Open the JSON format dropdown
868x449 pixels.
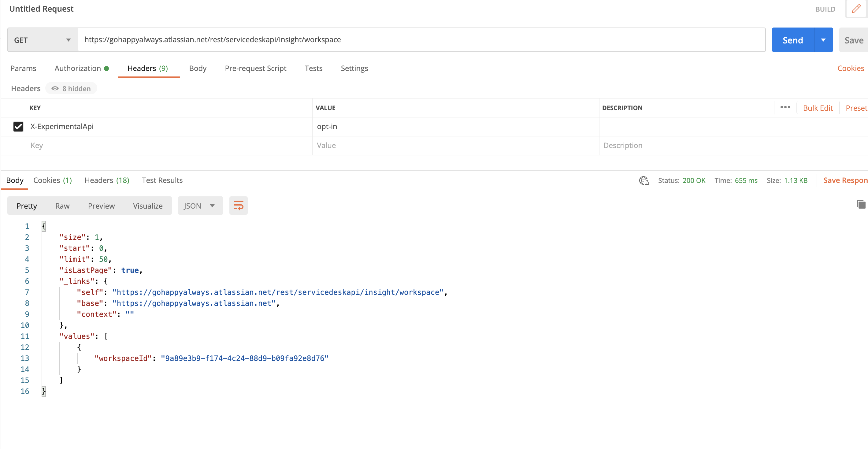point(200,206)
